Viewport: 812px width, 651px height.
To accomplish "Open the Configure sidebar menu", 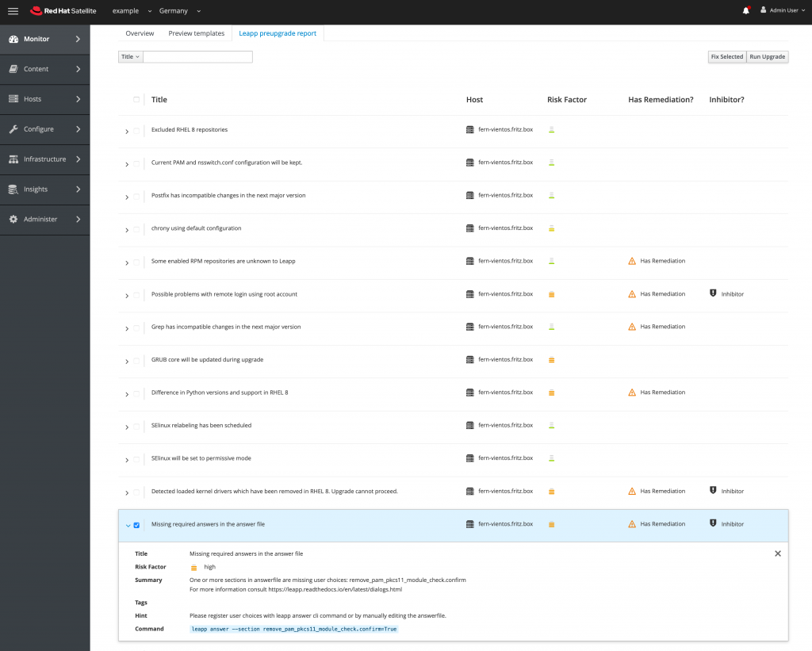I will pos(44,129).
